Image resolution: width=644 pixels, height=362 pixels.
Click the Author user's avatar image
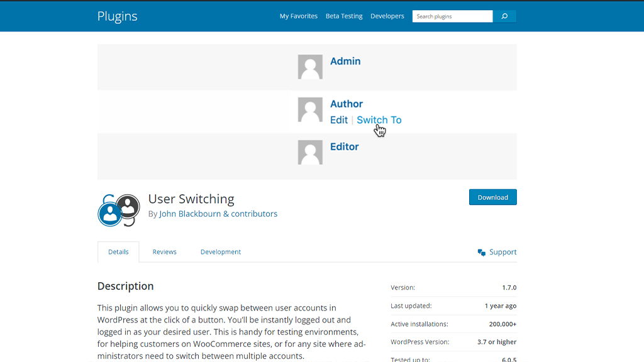click(310, 110)
